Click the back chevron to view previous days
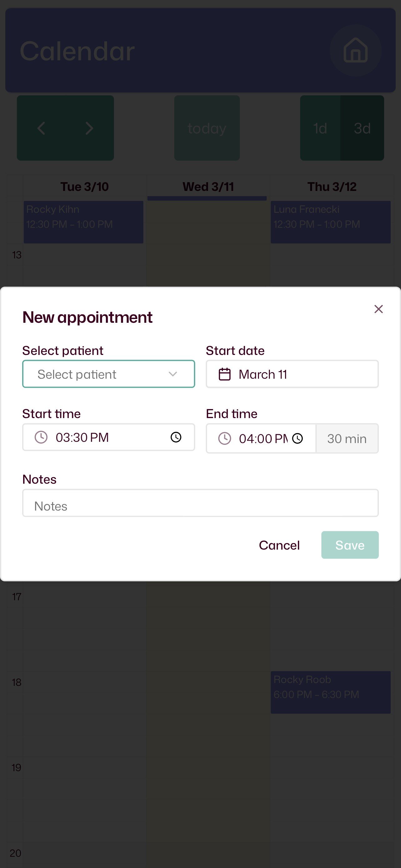401x868 pixels. (41, 128)
